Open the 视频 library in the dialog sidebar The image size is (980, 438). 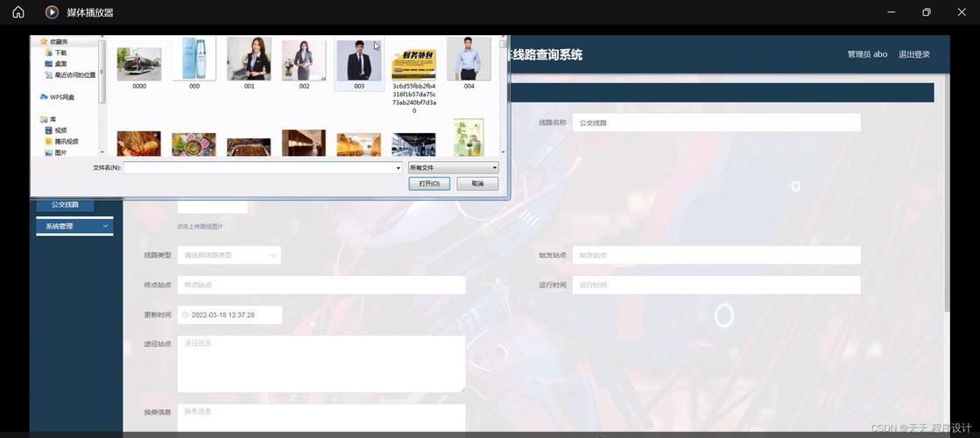point(56,130)
